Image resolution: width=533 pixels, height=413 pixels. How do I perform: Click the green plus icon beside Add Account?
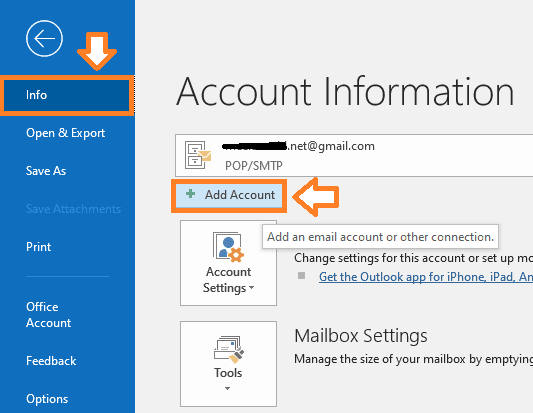click(x=190, y=194)
